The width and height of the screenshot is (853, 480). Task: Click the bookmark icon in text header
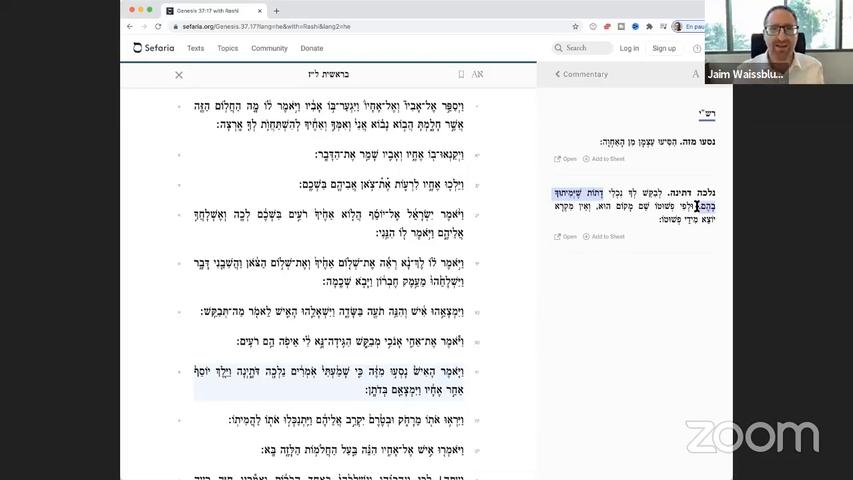point(461,75)
